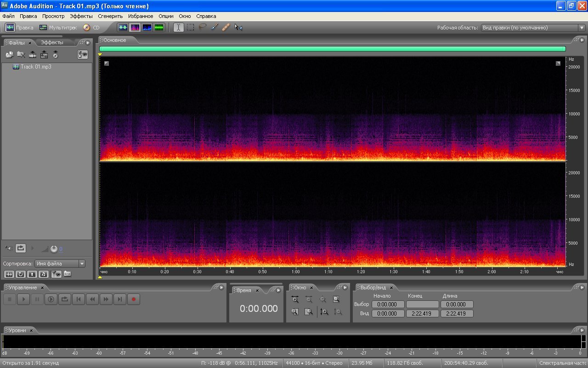Click the zoom in vertically icon
Screen dimensions: 588x368
tap(324, 312)
